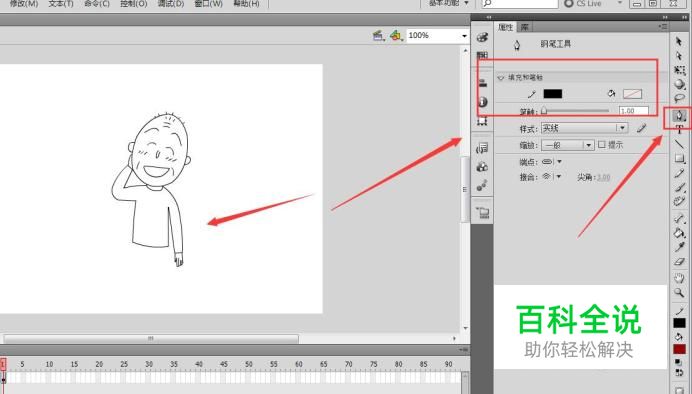Viewport: 692px width, 394px height.
Task: Select the Brush tool
Action: 679,188
